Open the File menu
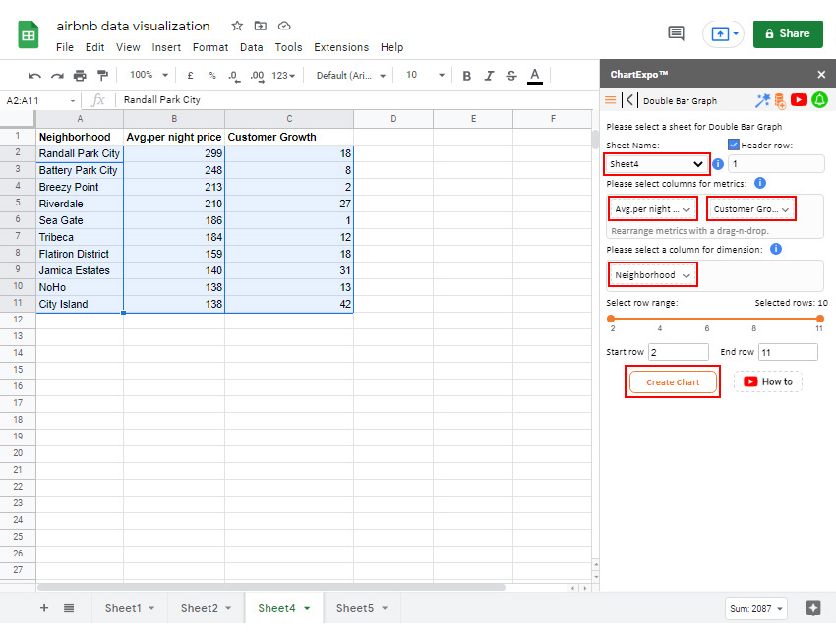836x644 pixels. tap(65, 47)
